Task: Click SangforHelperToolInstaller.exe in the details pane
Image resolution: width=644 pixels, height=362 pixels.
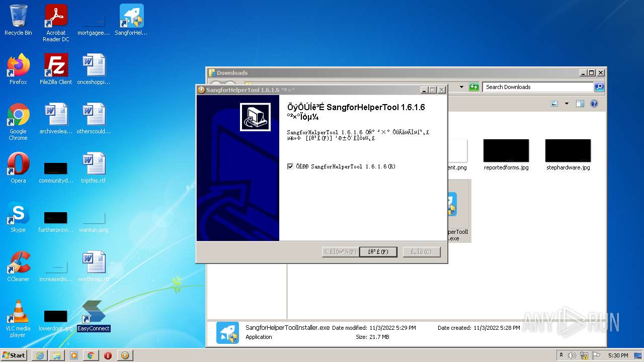Action: (287, 327)
